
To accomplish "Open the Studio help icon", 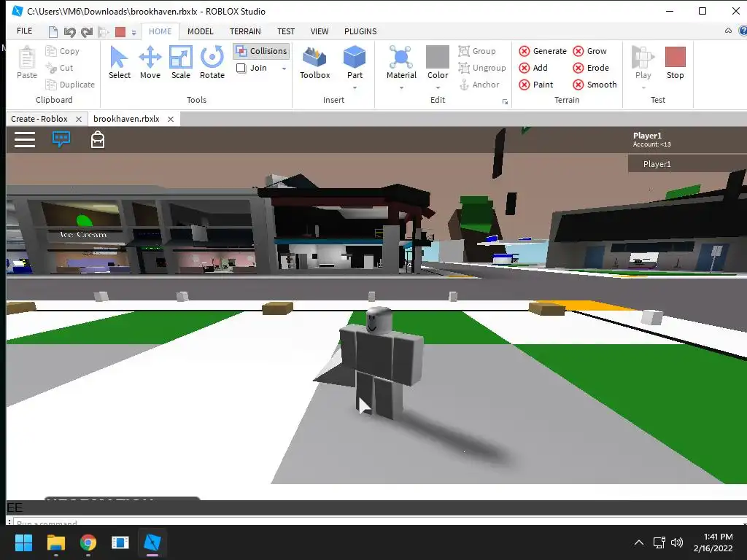I will tap(743, 31).
